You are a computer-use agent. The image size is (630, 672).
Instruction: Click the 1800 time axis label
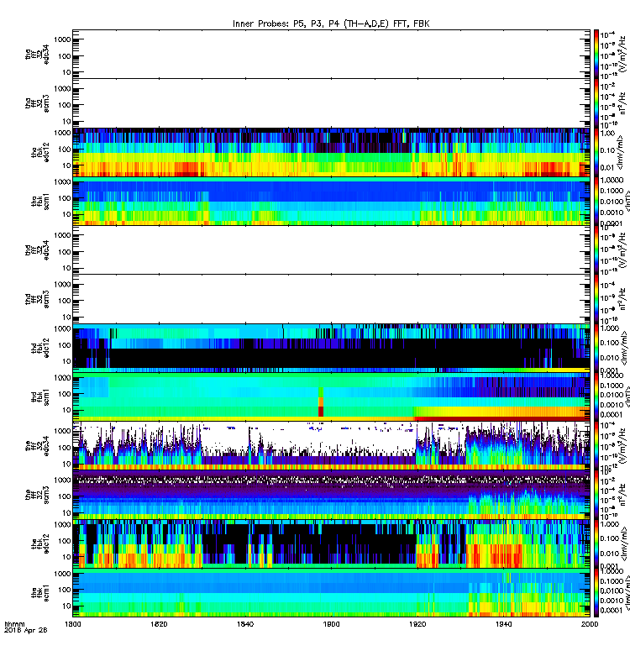pyautogui.click(x=72, y=624)
